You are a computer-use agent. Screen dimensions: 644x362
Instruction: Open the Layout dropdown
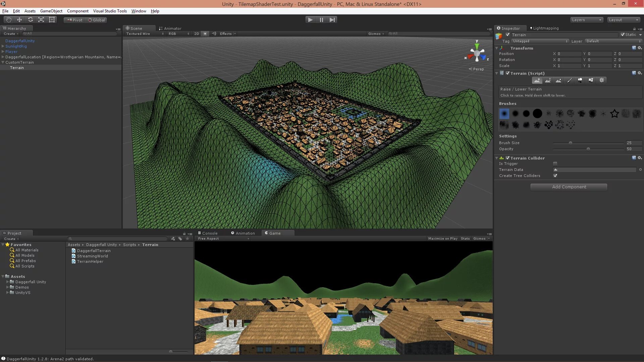624,20
